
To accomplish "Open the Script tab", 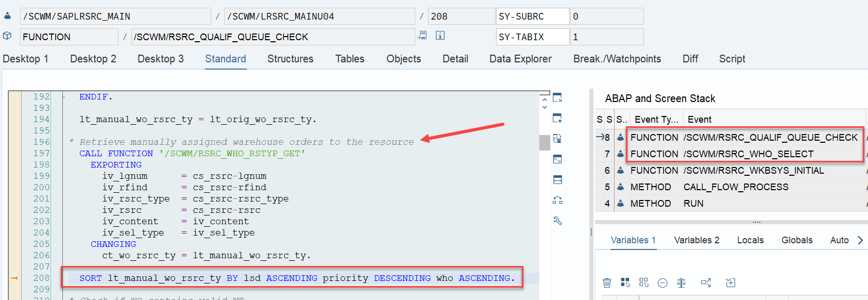I will [x=732, y=59].
